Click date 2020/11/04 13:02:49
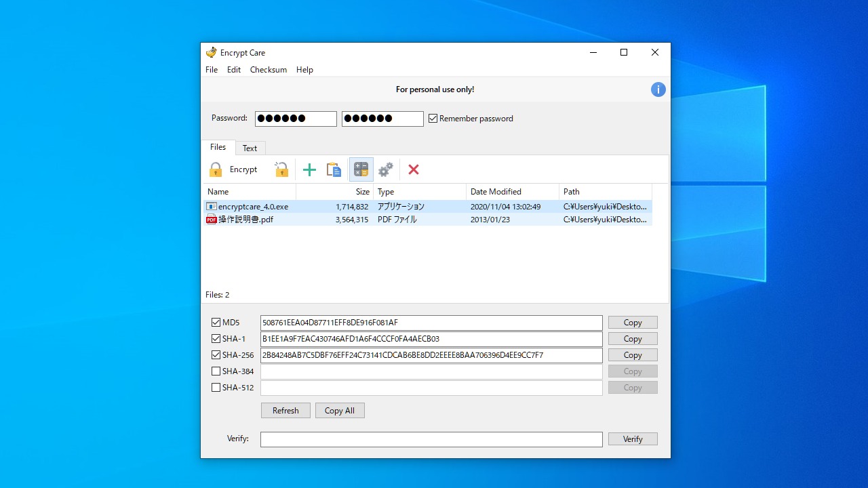This screenshot has width=868, height=488. coord(505,207)
